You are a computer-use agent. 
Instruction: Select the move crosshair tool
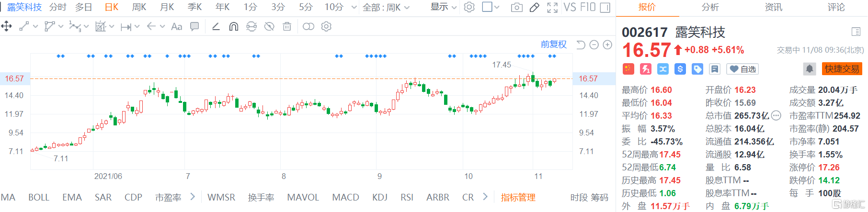(7, 26)
